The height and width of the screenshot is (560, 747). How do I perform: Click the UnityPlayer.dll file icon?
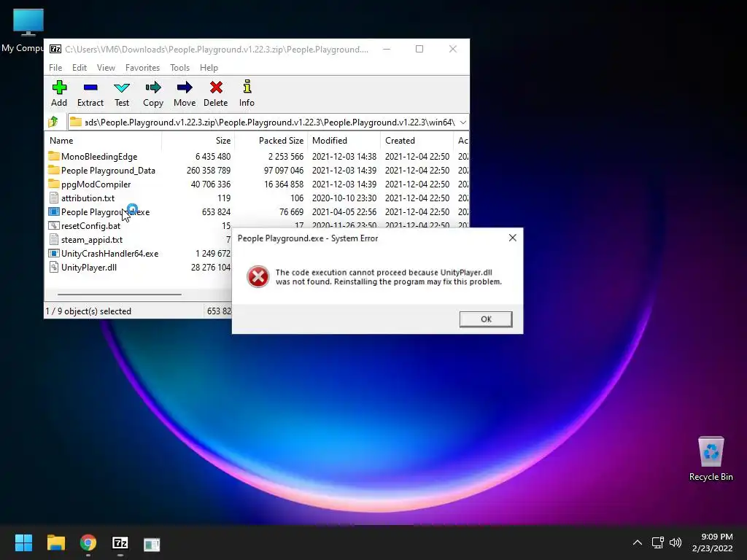pyautogui.click(x=54, y=267)
